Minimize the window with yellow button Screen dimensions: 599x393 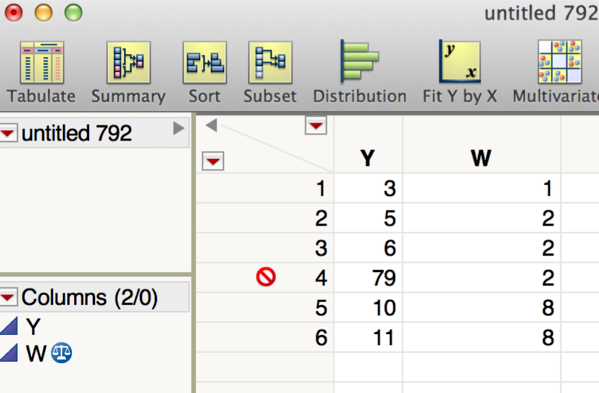click(44, 12)
